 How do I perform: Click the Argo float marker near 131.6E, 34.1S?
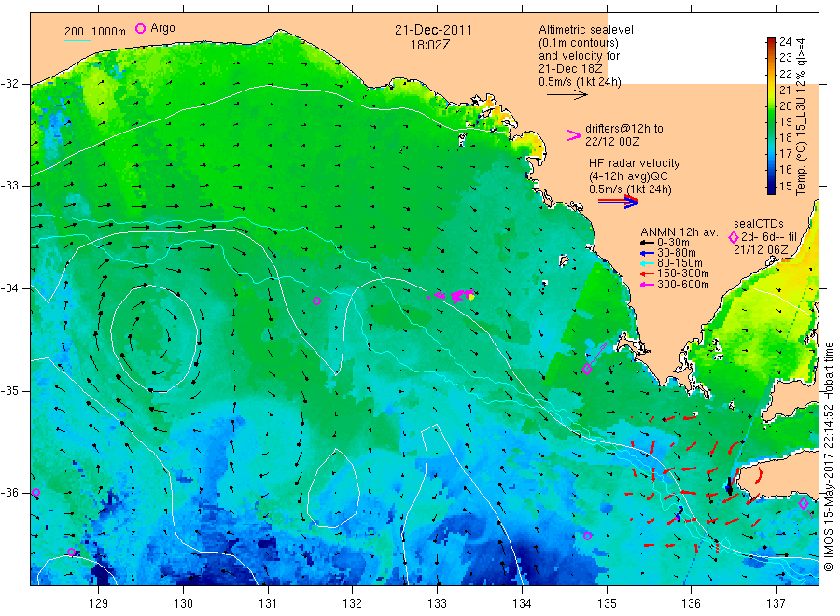pos(316,301)
